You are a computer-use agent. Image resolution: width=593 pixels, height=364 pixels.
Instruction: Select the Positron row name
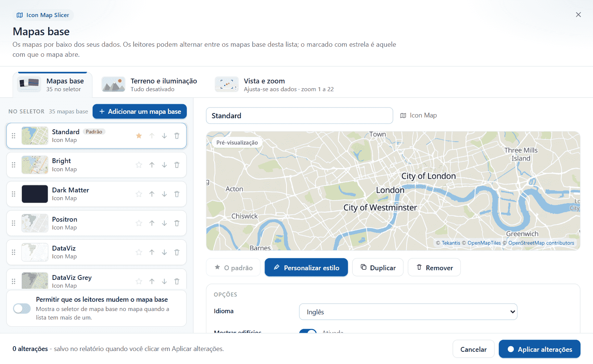64,219
